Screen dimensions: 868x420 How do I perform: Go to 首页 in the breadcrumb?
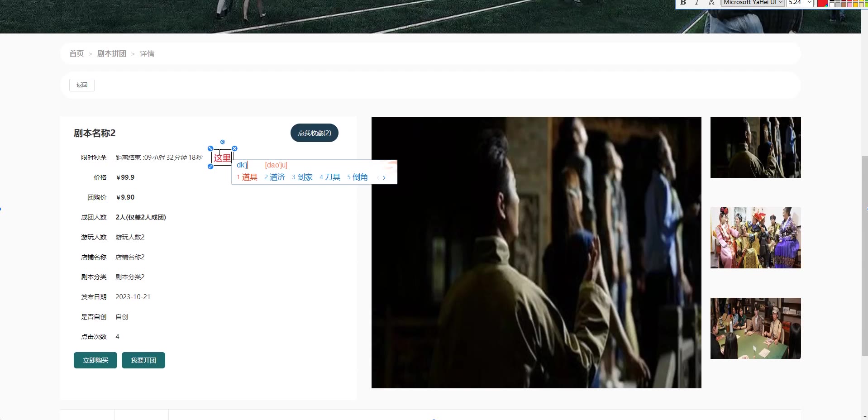click(76, 53)
